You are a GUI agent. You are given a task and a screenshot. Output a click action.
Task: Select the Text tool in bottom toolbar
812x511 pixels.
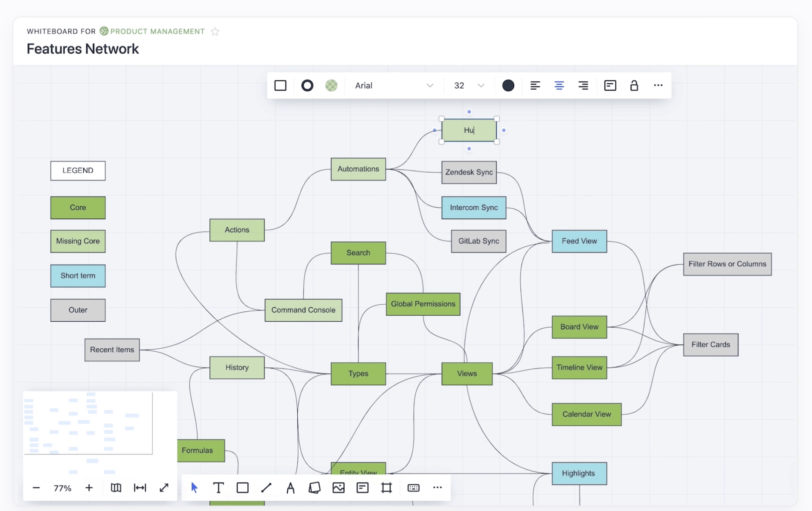(218, 488)
